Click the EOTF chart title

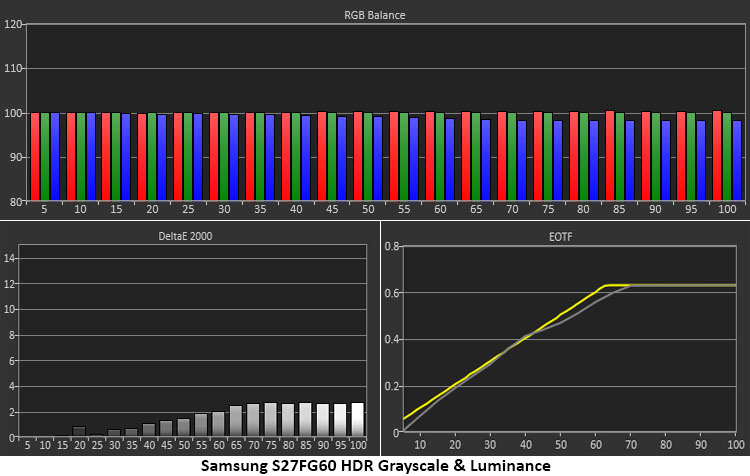point(560,237)
